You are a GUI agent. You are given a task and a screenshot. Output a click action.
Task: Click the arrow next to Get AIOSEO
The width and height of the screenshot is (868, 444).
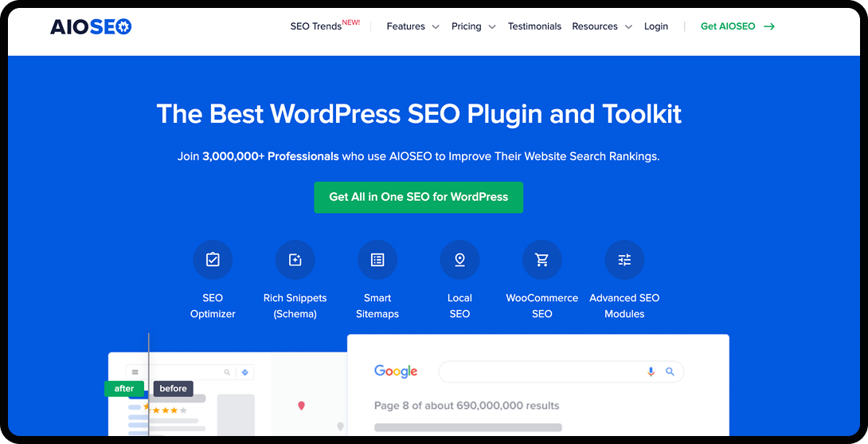tap(769, 26)
